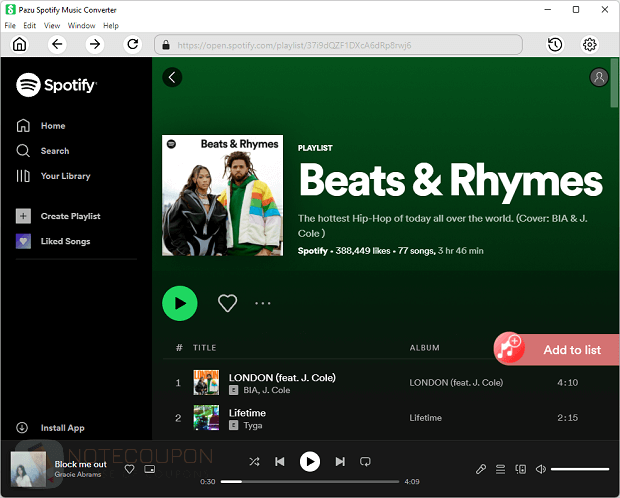The image size is (620, 498).
Task: Click the round back chevron above the playlist
Action: point(172,77)
